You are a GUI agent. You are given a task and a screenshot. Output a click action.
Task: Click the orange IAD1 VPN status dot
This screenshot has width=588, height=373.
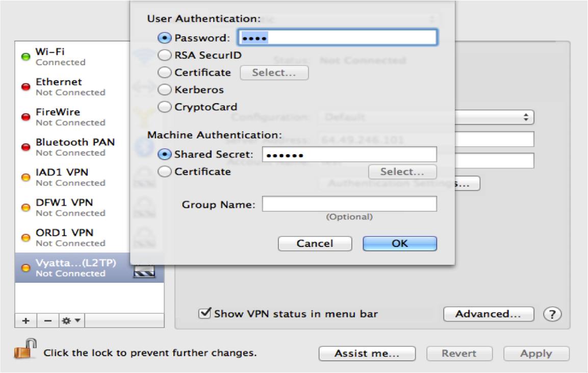[25, 177]
